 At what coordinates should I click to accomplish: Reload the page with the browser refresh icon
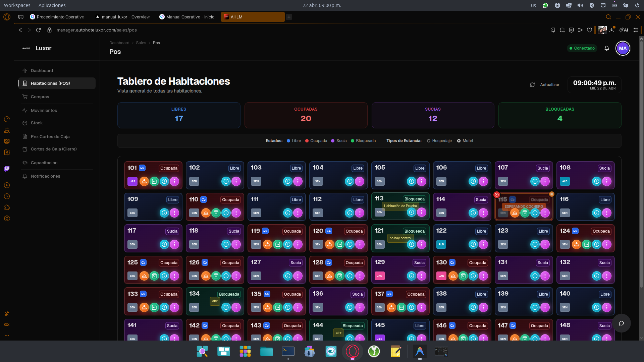(38, 30)
